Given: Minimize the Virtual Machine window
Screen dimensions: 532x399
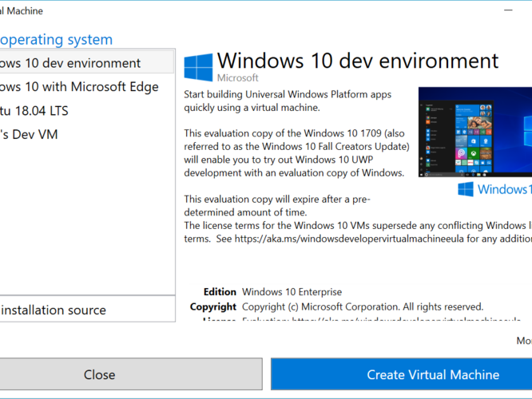Looking at the screenshot, I should 508,10.
